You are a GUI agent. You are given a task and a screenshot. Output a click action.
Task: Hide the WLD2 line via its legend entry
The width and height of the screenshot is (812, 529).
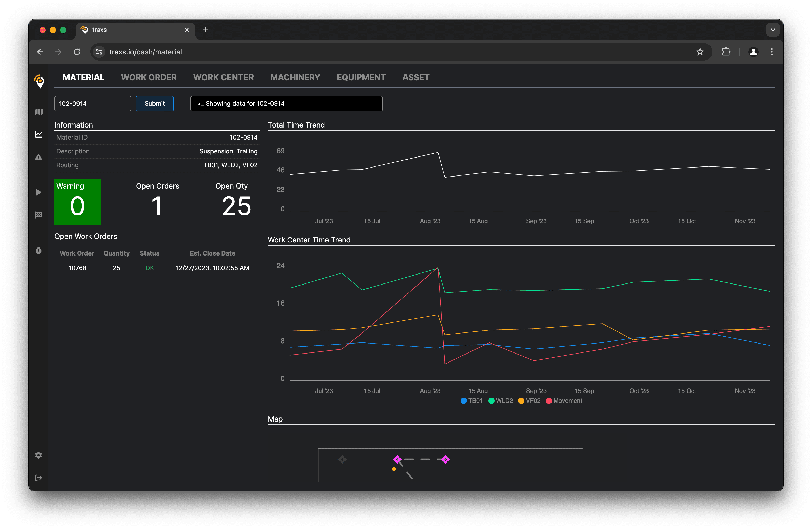click(x=500, y=401)
